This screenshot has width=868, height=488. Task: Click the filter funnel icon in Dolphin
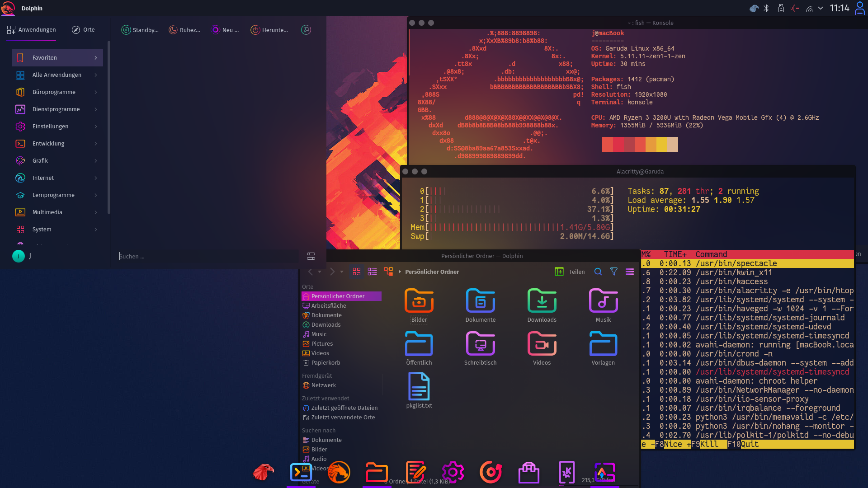tap(614, 272)
